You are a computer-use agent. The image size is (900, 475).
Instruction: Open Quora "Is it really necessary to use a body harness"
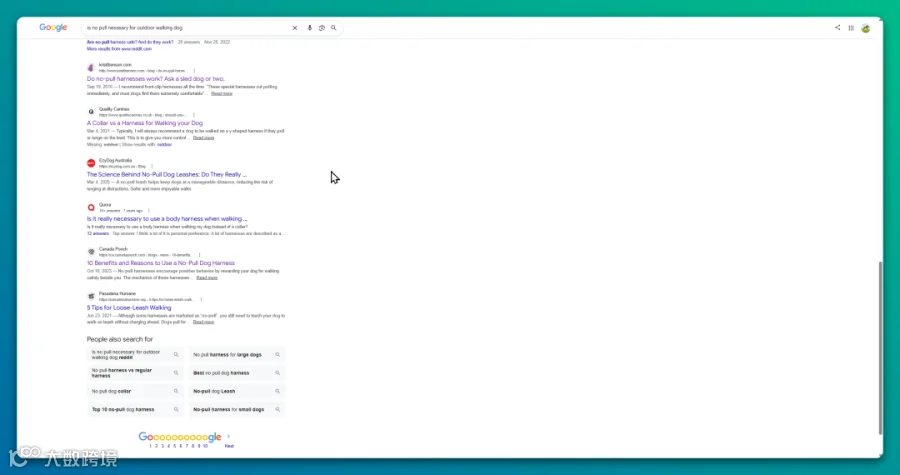(167, 219)
